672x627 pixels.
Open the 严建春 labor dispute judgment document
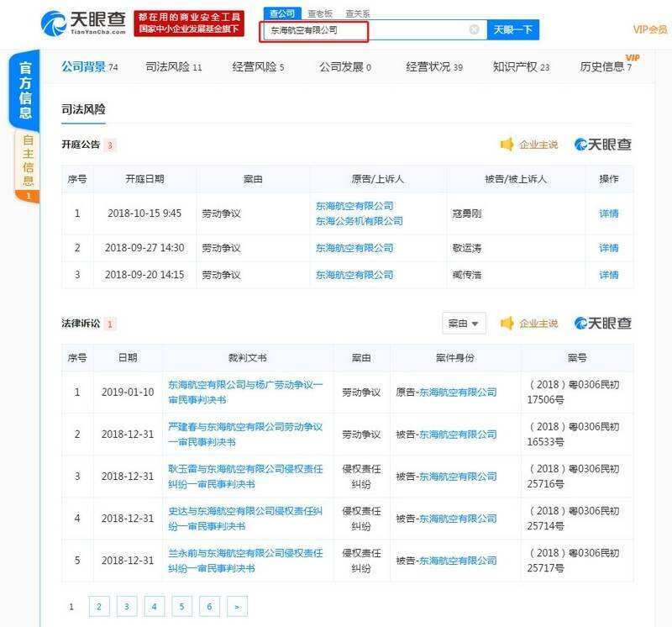point(245,434)
